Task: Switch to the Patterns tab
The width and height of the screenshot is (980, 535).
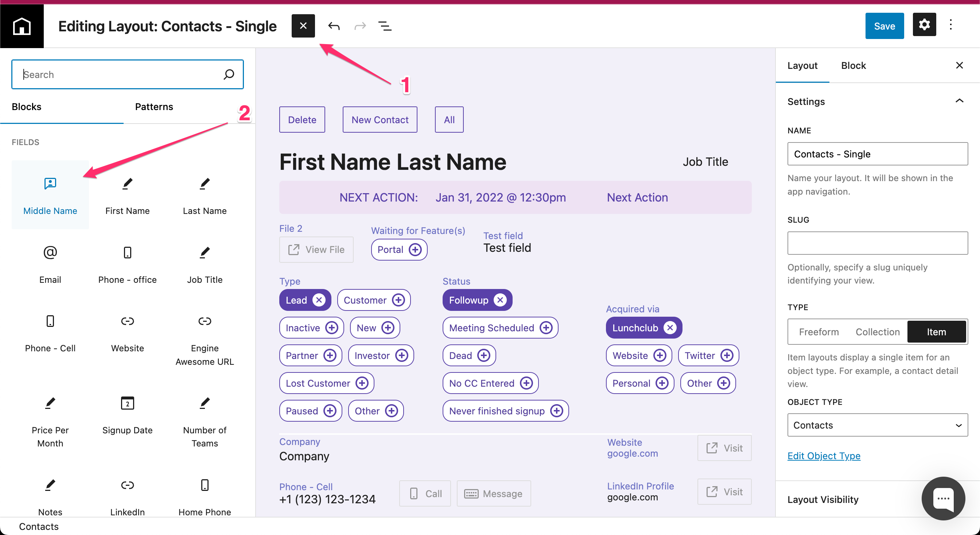Action: (154, 107)
